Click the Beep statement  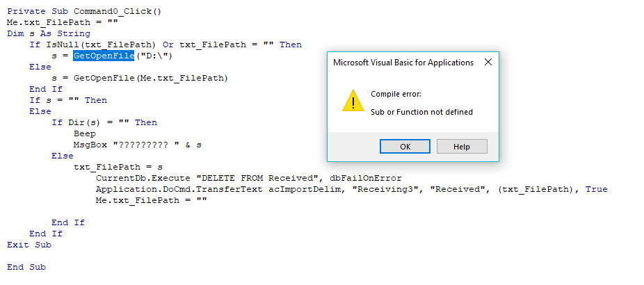(x=85, y=134)
